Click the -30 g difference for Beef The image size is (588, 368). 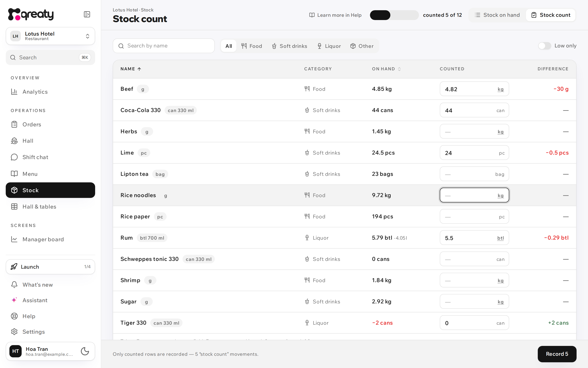(561, 89)
